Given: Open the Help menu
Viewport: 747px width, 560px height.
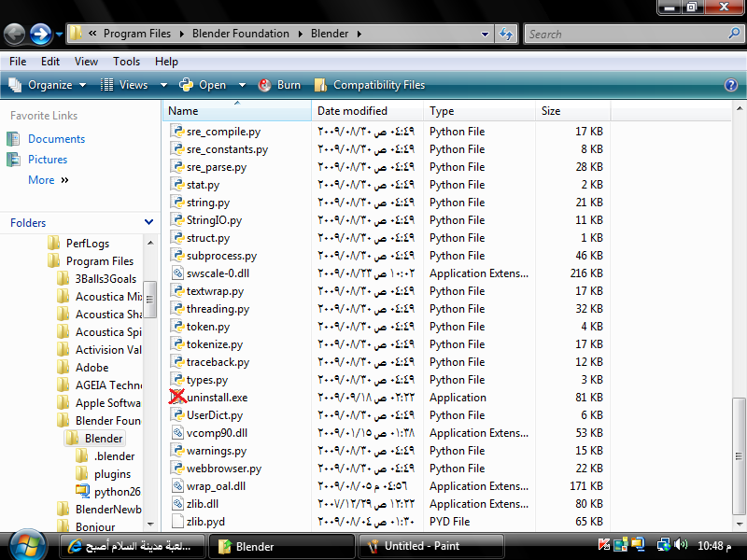Looking at the screenshot, I should coord(166,62).
